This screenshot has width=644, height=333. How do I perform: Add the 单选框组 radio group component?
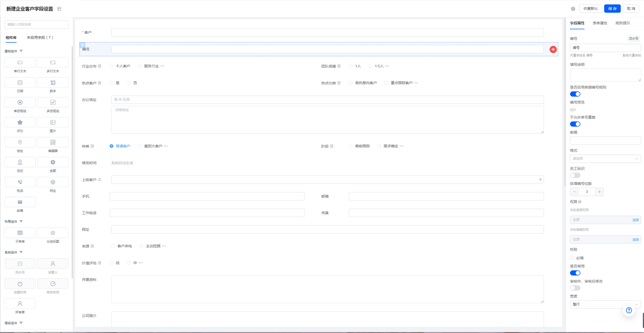[x=20, y=102]
